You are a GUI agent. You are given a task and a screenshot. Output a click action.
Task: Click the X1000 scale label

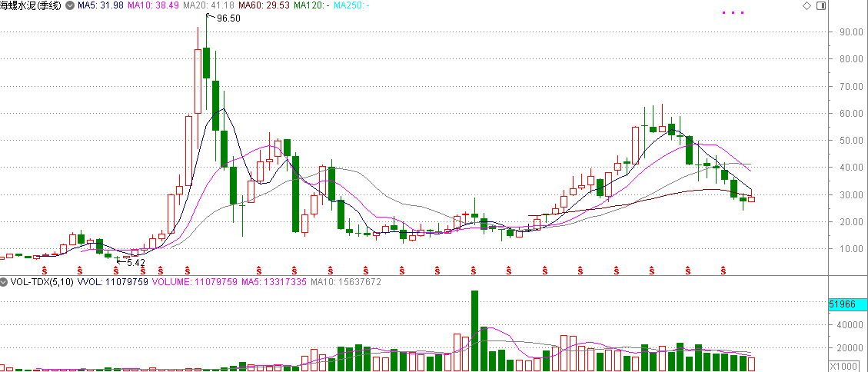click(x=843, y=367)
